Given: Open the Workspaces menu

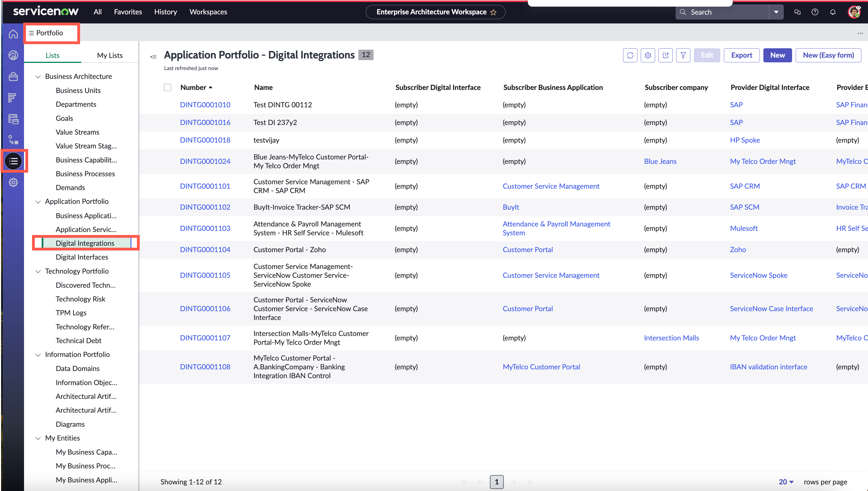Looking at the screenshot, I should pyautogui.click(x=208, y=12).
